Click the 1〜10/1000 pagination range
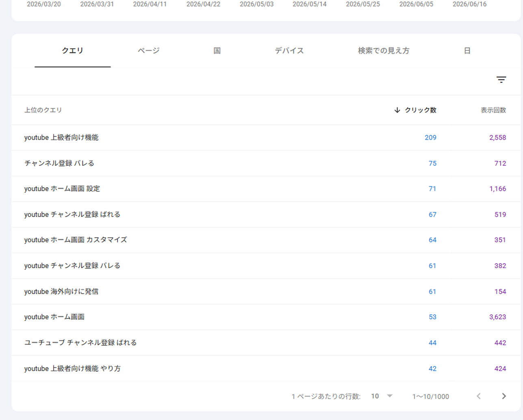Image resolution: width=523 pixels, height=420 pixels. [431, 396]
